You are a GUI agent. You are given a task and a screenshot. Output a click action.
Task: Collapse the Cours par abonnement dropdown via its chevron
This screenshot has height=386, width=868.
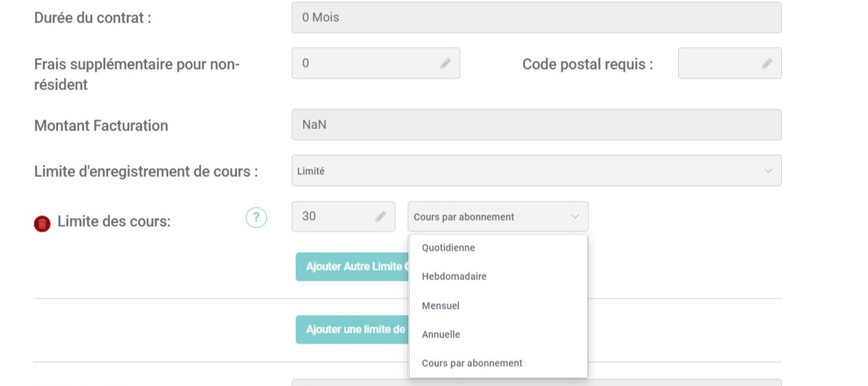click(574, 217)
